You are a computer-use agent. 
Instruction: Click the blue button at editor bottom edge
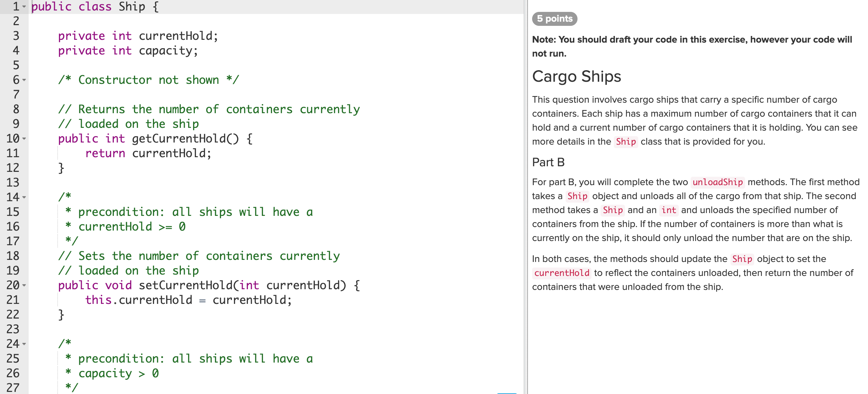tap(506, 393)
